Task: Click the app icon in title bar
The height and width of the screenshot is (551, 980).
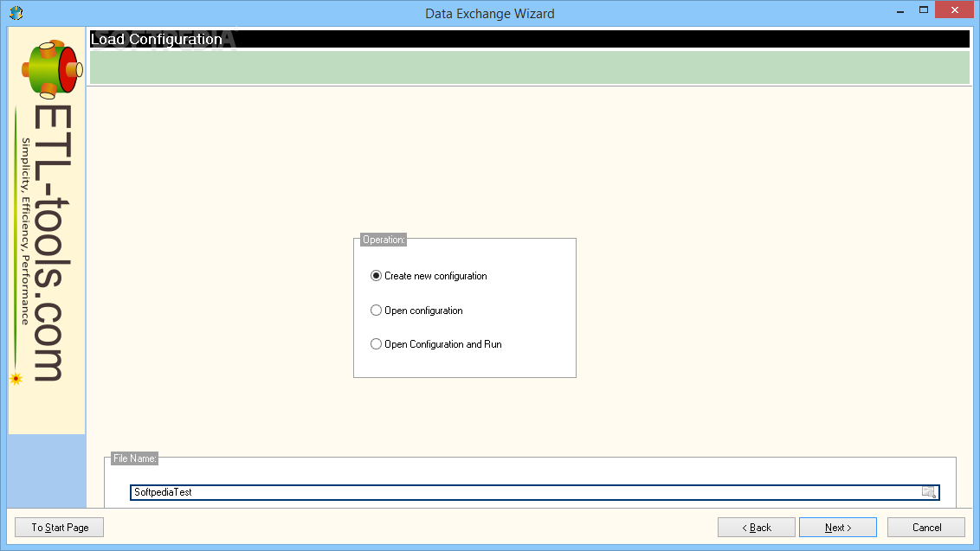Action: coord(16,12)
